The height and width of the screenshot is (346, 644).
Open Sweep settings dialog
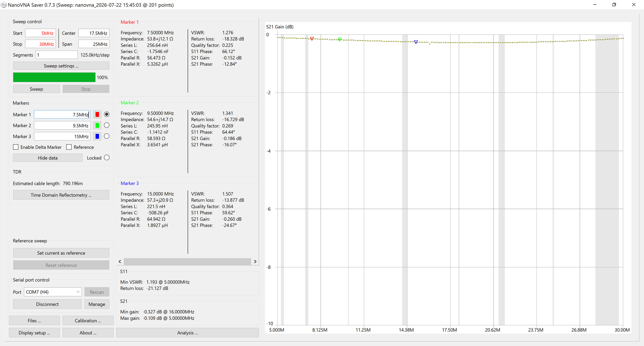click(61, 66)
